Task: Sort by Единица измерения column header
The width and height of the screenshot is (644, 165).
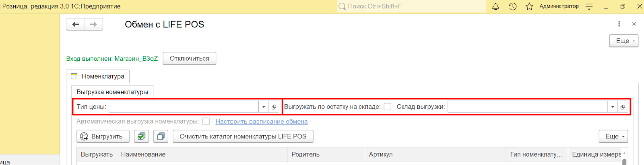Action: (x=595, y=154)
